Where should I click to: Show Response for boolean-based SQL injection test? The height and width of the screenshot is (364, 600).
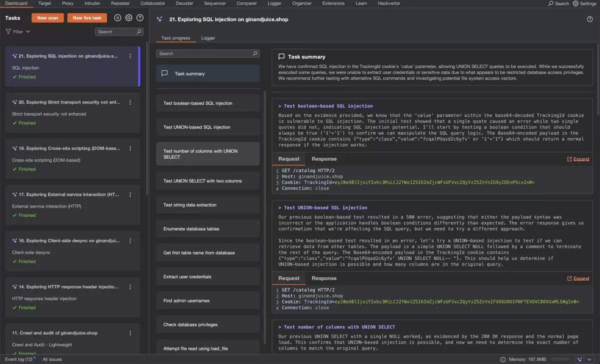324,159
